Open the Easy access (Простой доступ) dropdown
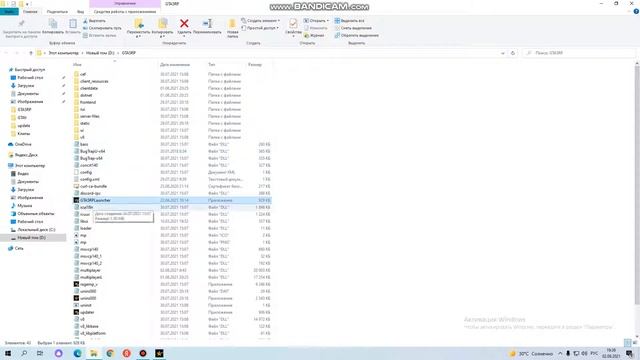 tap(260, 28)
